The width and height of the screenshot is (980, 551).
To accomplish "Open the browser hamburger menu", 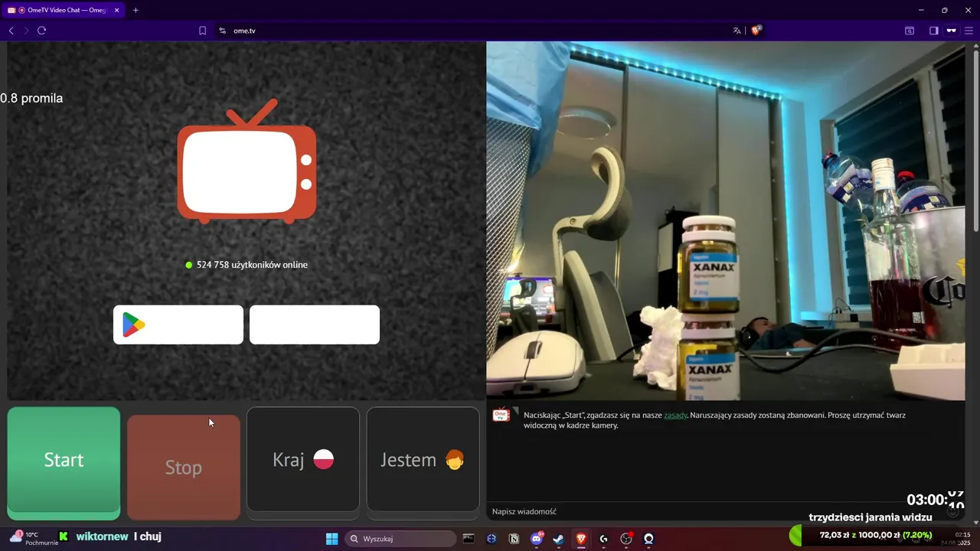I will (x=969, y=31).
